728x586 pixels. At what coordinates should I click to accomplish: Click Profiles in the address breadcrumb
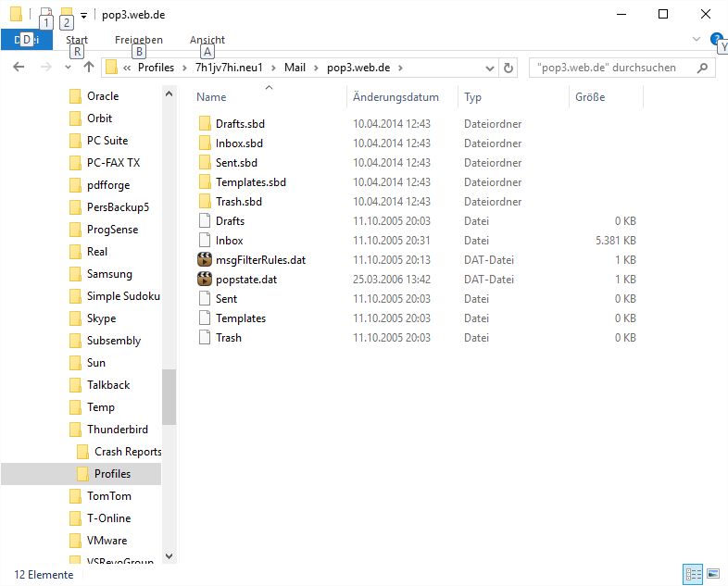coord(156,68)
